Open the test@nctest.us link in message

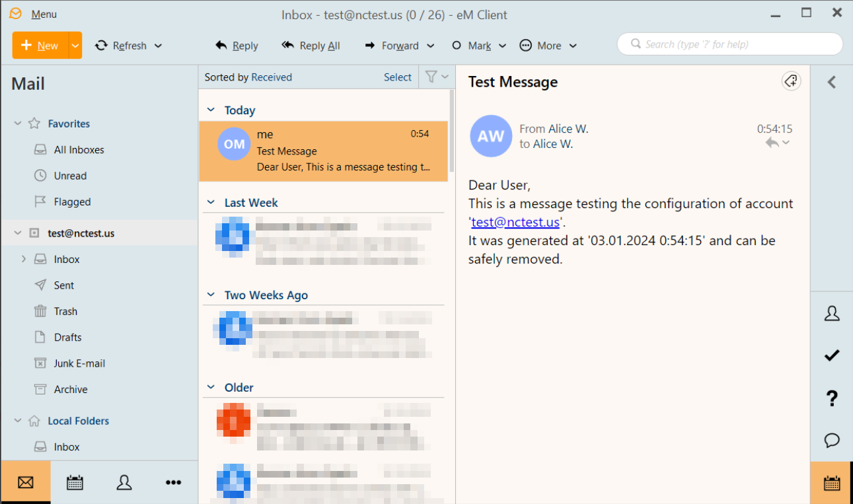pos(515,222)
